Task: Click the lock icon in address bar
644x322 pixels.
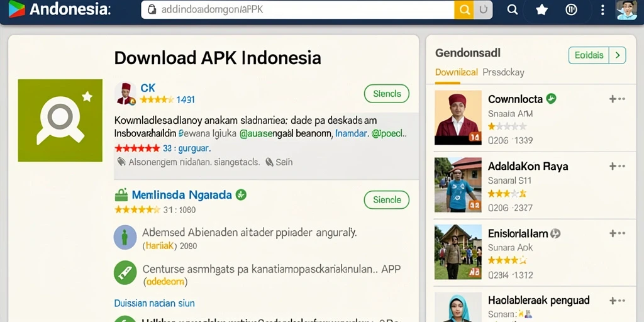Action: [x=152, y=9]
